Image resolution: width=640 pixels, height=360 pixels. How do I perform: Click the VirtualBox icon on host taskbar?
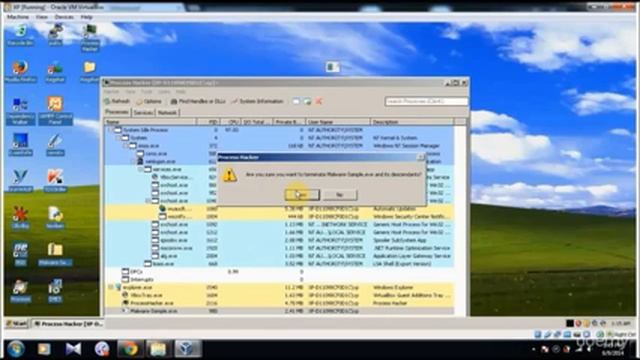click(187, 349)
